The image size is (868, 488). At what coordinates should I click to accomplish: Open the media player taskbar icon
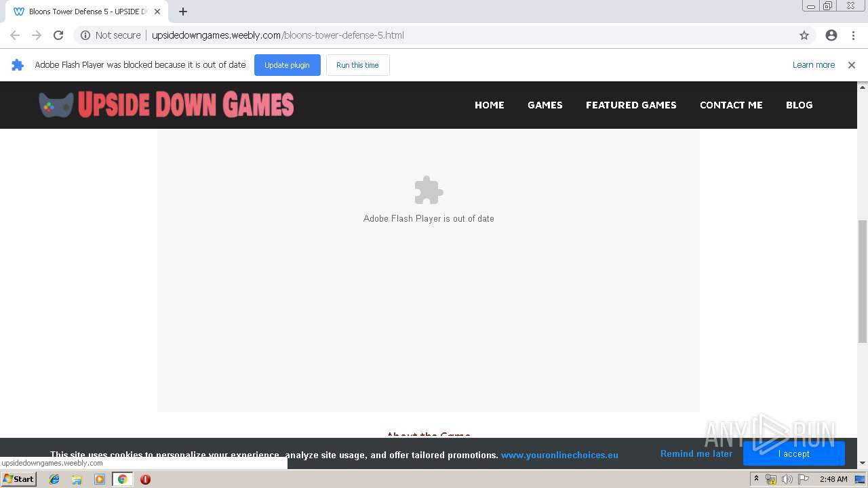pyautogui.click(x=100, y=479)
